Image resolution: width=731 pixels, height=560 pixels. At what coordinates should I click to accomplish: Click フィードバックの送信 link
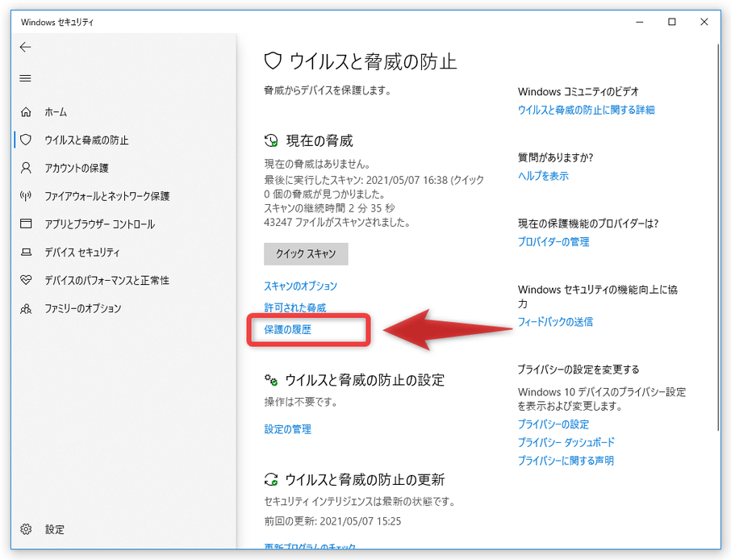click(x=555, y=322)
